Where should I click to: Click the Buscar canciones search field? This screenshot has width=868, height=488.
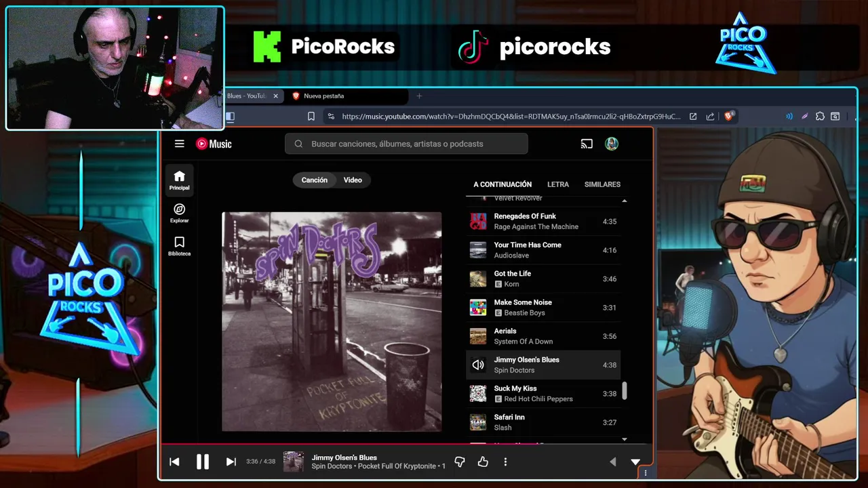click(406, 144)
